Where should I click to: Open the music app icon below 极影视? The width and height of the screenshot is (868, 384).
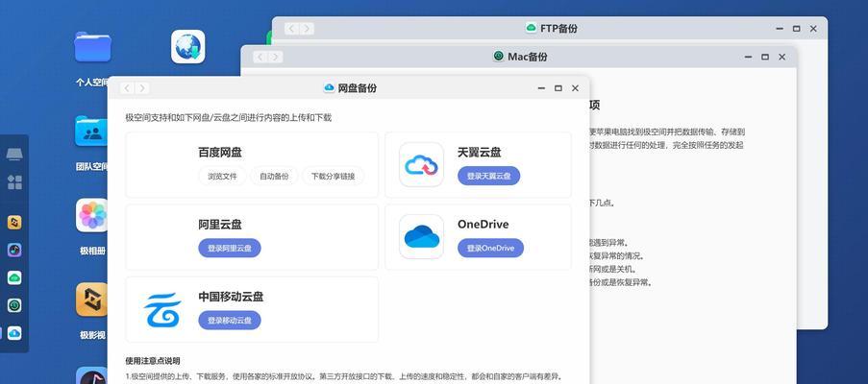[92, 375]
